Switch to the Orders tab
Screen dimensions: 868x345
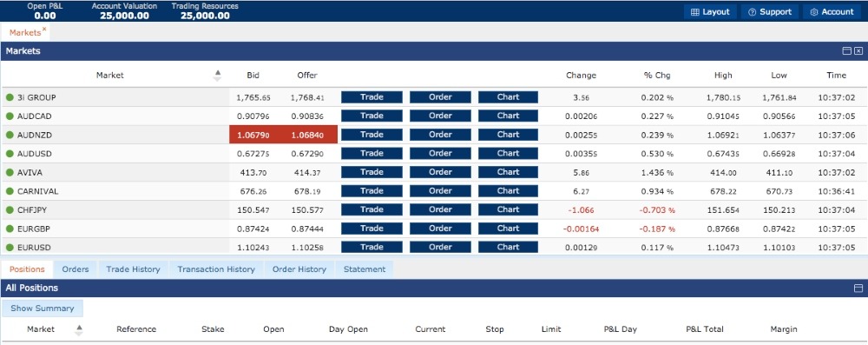tap(76, 269)
